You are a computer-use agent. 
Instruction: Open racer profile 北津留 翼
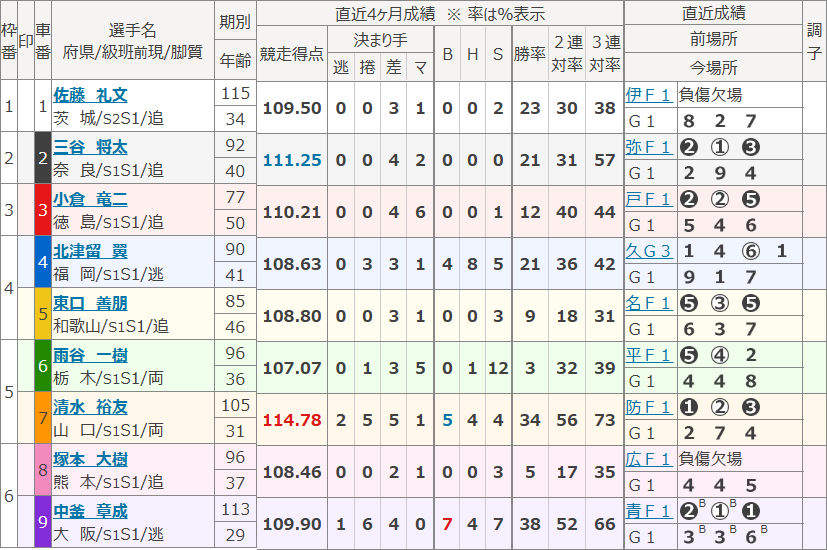coord(90,252)
